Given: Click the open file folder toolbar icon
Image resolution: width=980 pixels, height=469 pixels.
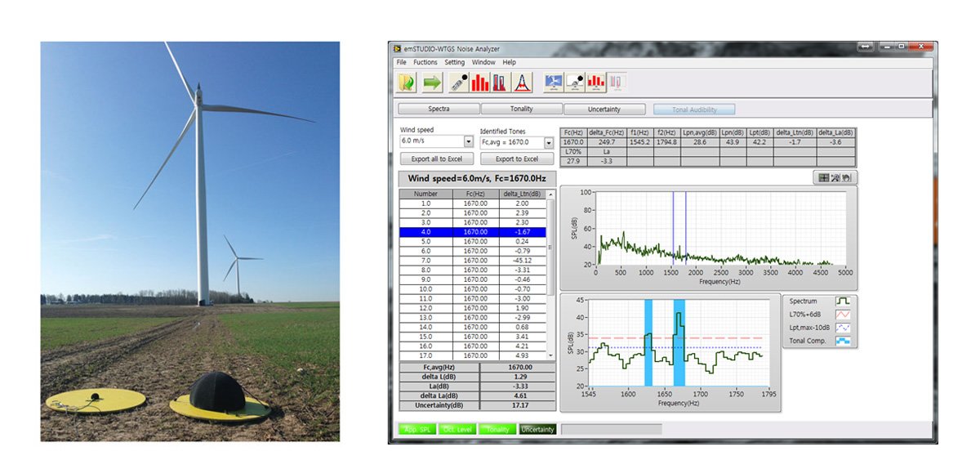Looking at the screenshot, I should click(x=407, y=82).
